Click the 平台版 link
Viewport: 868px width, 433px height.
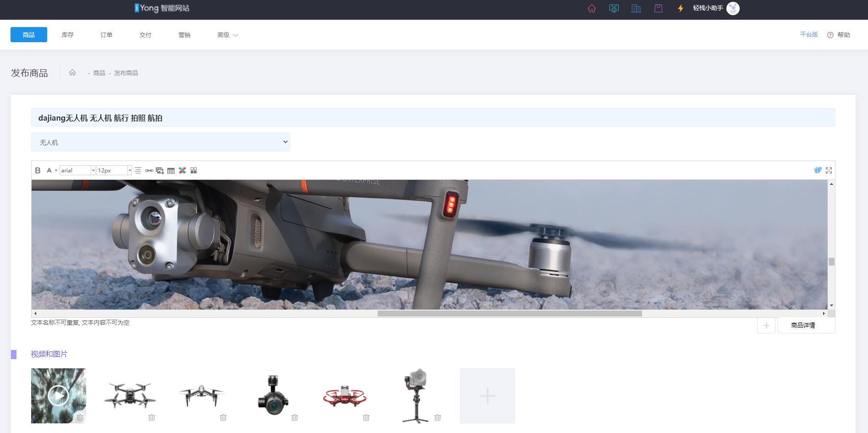click(x=809, y=34)
